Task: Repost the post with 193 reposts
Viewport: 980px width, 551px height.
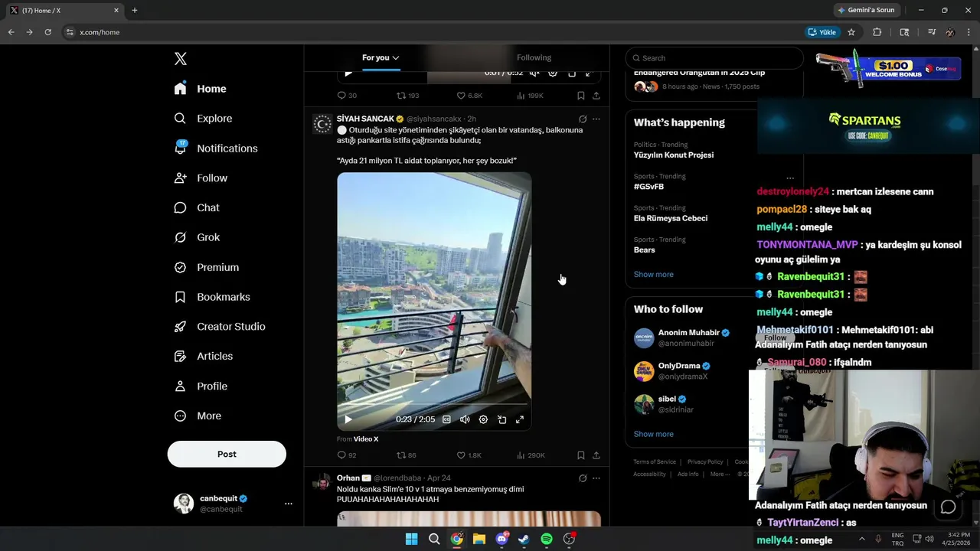Action: [x=407, y=96]
